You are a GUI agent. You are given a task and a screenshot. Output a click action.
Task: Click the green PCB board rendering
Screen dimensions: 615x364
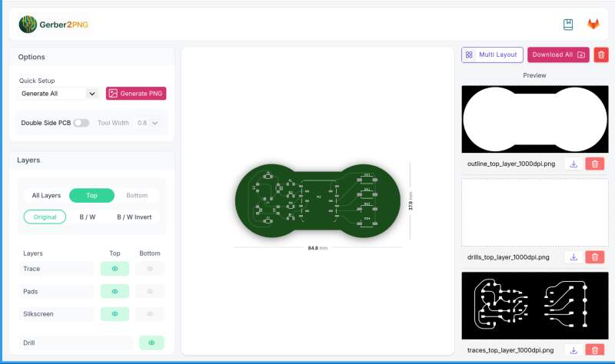coord(317,200)
